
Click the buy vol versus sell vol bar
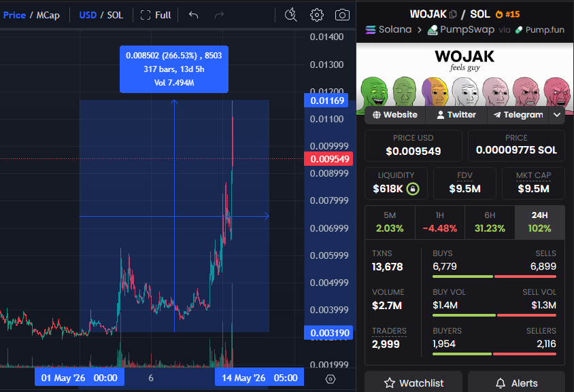[x=494, y=315]
